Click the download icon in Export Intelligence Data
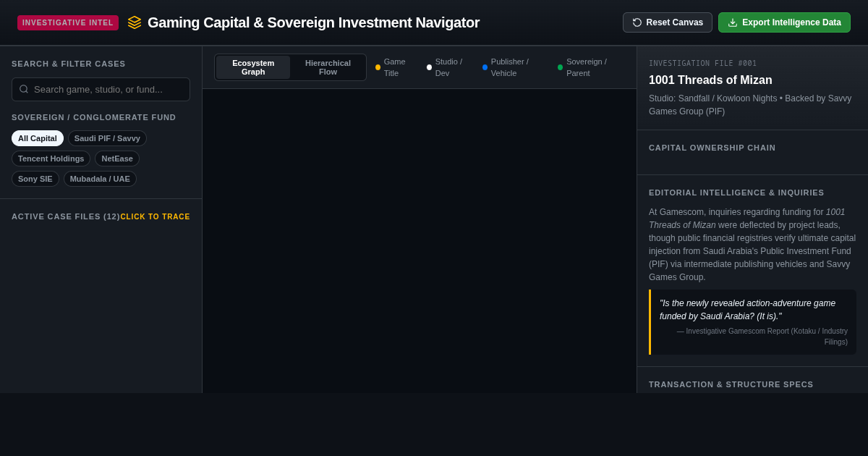This screenshot has height=456, width=868. [x=733, y=22]
